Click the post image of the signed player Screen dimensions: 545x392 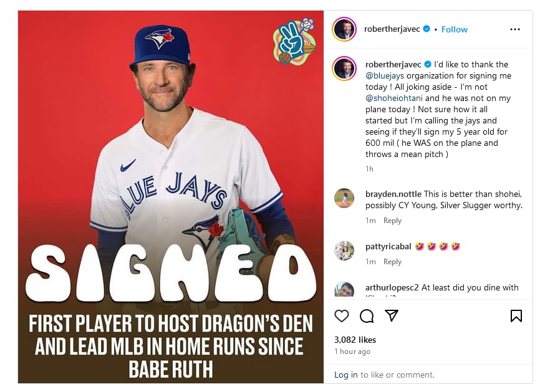coord(170,187)
